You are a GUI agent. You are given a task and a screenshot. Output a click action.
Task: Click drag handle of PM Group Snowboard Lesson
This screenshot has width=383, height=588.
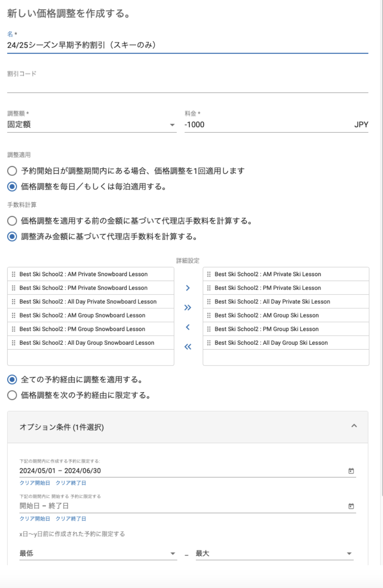coord(13,329)
